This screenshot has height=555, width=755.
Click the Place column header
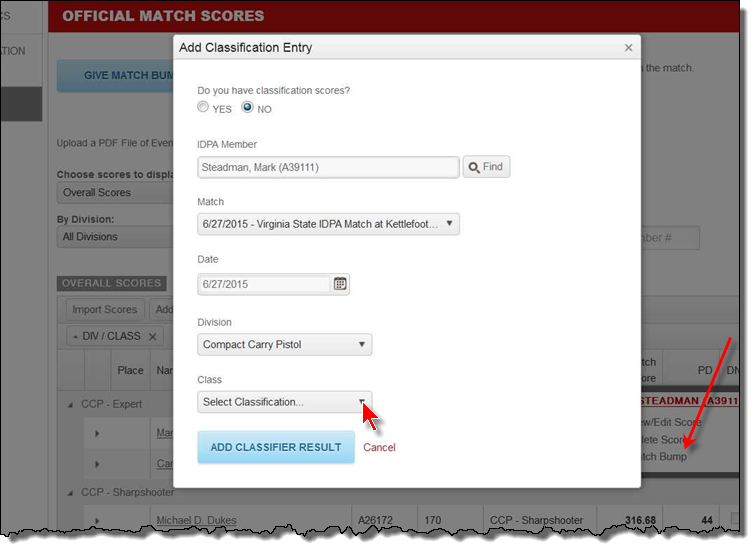(130, 370)
